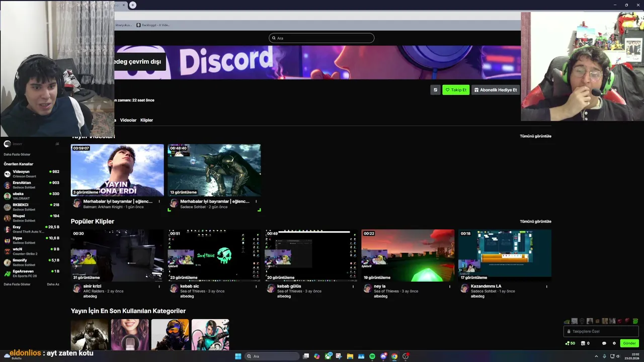Open Windows Start menu
Viewport: 644px width, 362px height.
[x=238, y=356]
